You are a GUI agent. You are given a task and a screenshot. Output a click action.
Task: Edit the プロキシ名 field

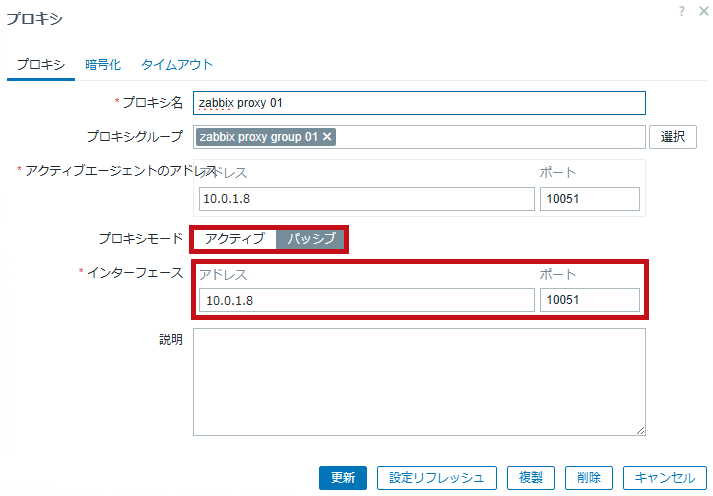(419, 103)
